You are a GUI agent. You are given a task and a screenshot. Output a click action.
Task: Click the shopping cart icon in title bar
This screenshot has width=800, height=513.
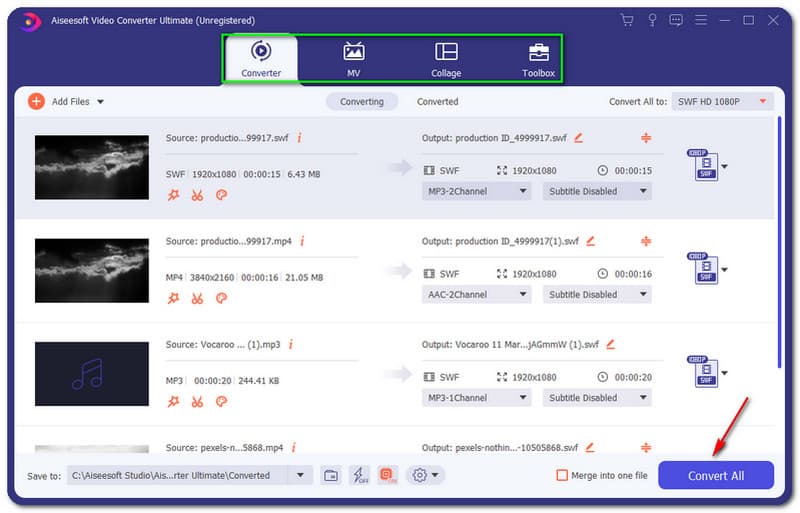[627, 20]
